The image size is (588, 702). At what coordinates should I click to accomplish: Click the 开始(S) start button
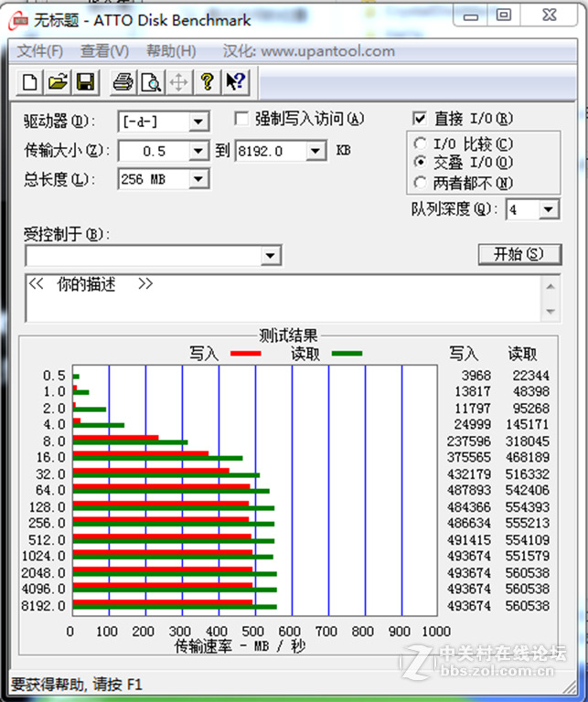[519, 255]
